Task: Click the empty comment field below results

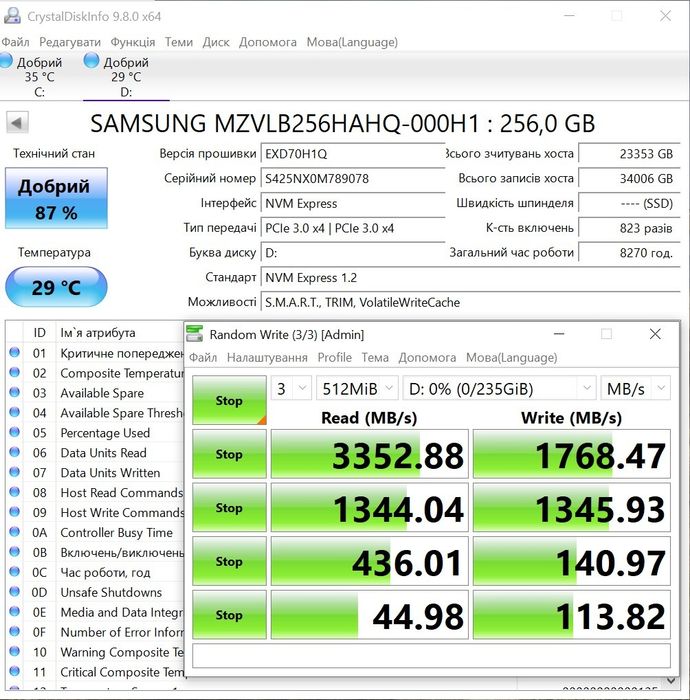Action: [431, 655]
